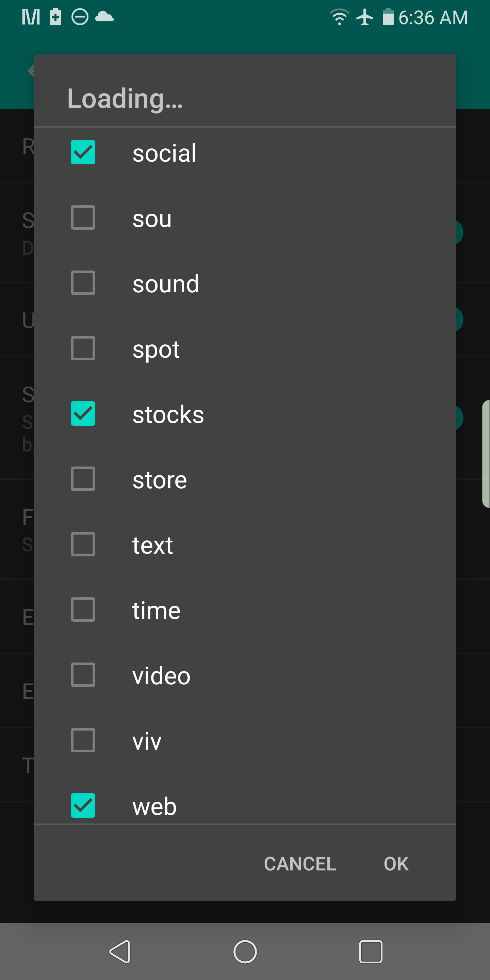Check the video checkbox
The height and width of the screenshot is (980, 490).
tap(83, 674)
